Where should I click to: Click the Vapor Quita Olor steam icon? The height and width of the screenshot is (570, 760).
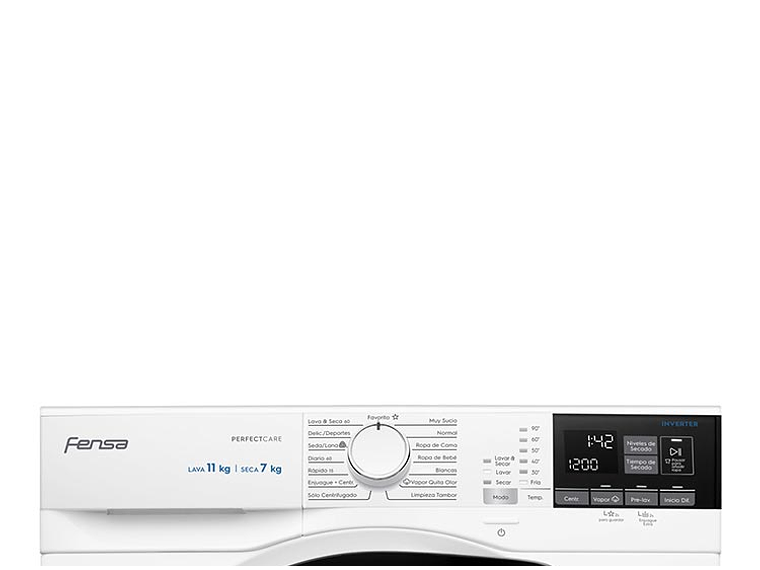point(407,482)
